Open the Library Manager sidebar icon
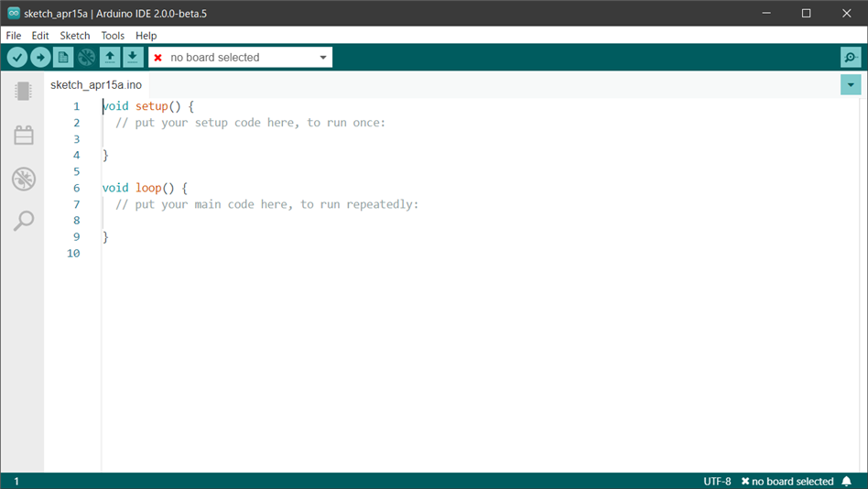This screenshot has width=868, height=489. click(x=23, y=135)
